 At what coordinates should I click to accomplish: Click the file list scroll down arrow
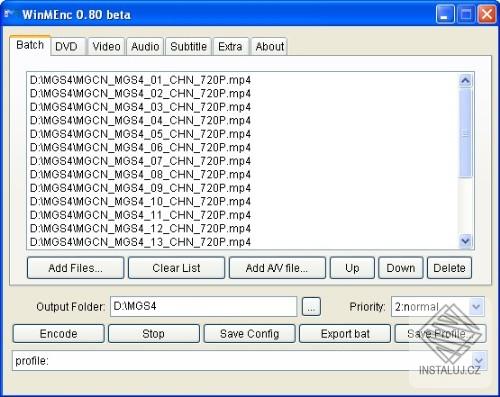click(x=465, y=240)
